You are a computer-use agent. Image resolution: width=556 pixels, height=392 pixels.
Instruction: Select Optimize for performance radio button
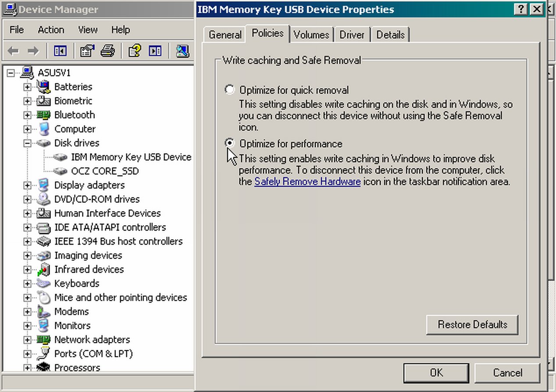pos(229,143)
